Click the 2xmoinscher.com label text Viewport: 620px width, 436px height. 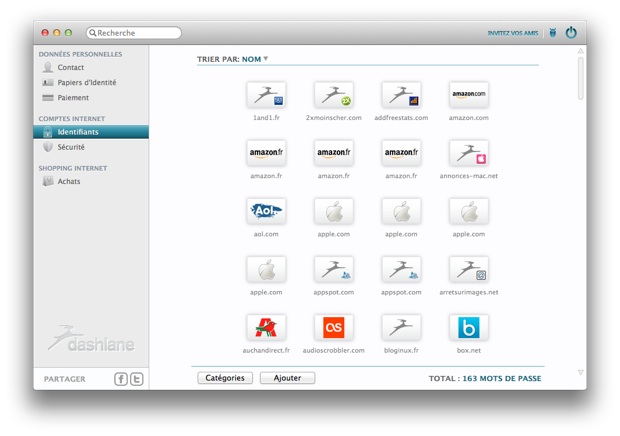(x=334, y=118)
